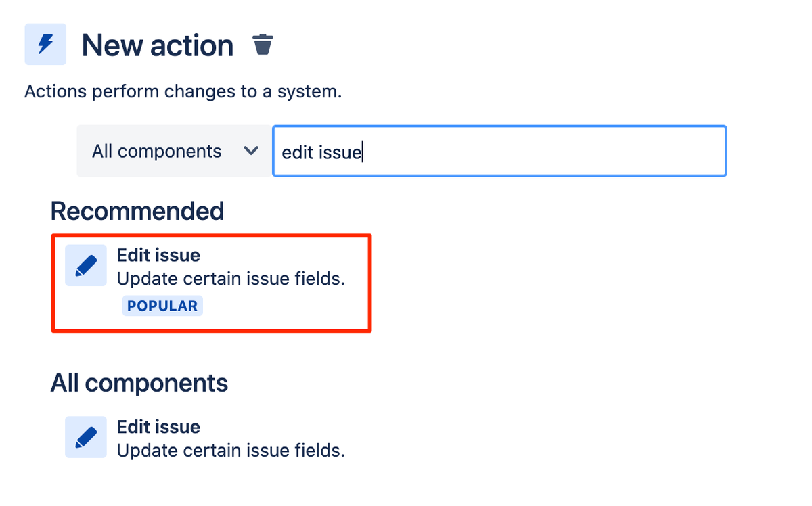The image size is (812, 506).
Task: Click the lightning bolt action icon
Action: click(x=45, y=45)
